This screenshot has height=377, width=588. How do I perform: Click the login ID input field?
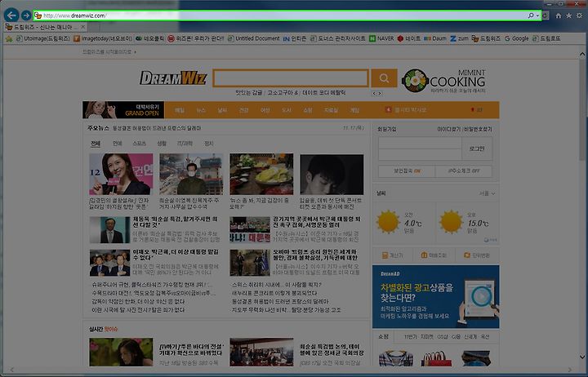click(x=420, y=143)
